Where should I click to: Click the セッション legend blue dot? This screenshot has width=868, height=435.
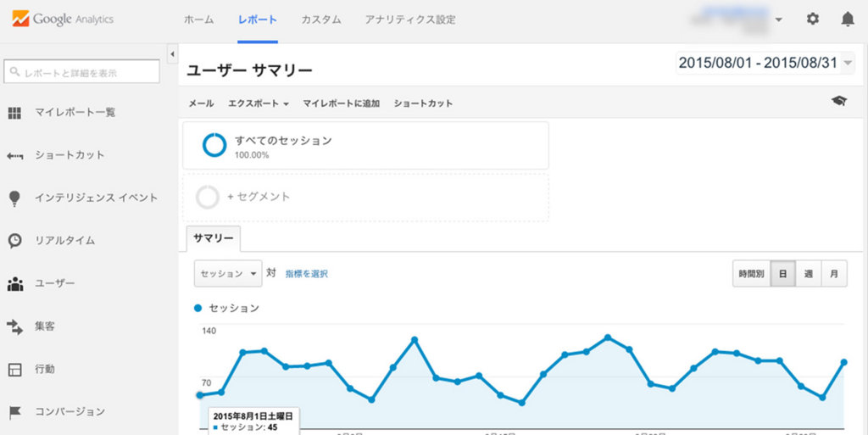click(x=198, y=309)
